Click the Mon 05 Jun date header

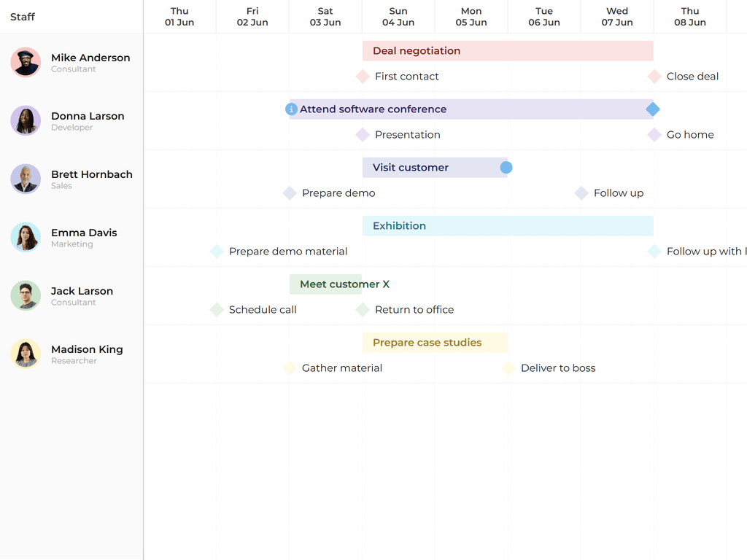coord(471,17)
